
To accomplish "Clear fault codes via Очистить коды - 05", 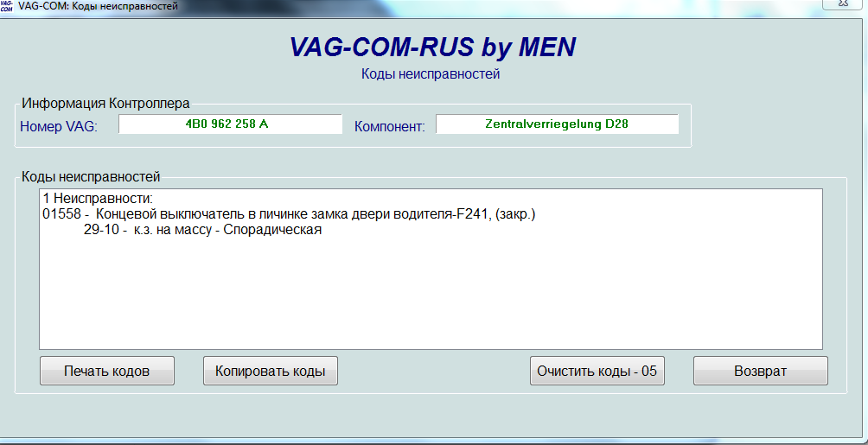I will (597, 371).
